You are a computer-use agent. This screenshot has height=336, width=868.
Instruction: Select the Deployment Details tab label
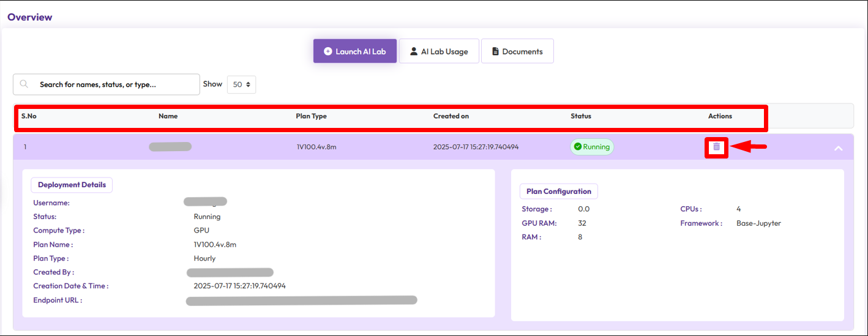click(x=72, y=185)
